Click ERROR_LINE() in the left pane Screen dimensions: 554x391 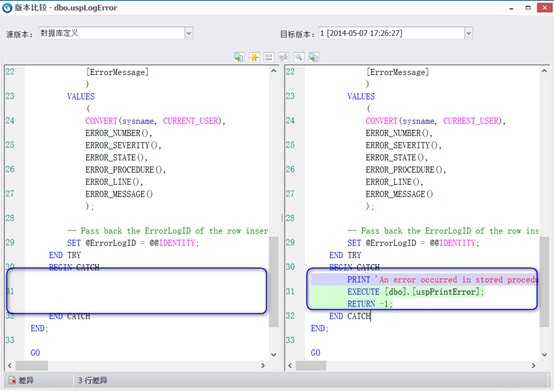coord(114,182)
